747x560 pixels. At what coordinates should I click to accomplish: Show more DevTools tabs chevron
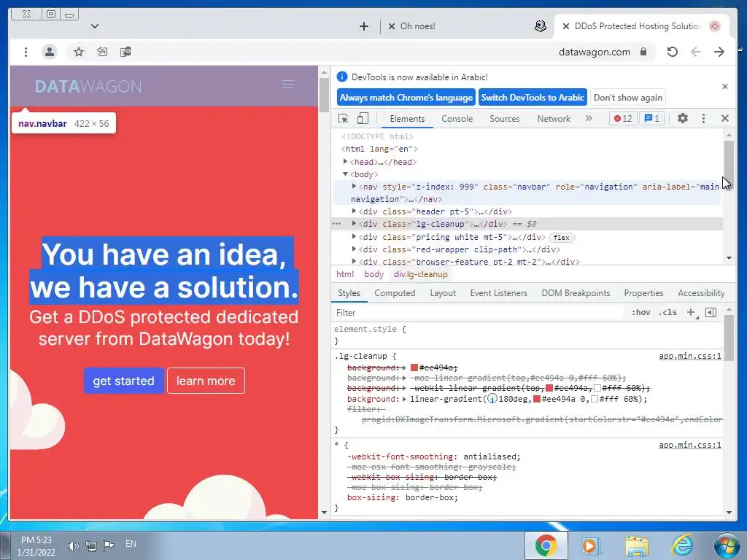(589, 118)
